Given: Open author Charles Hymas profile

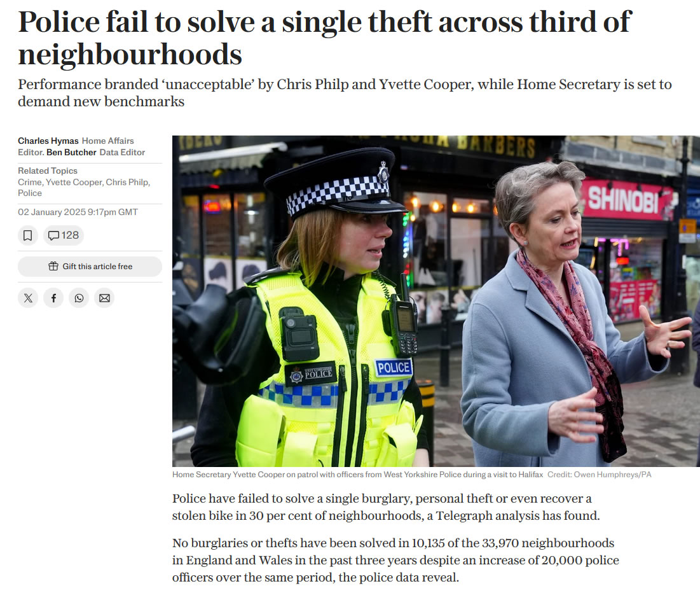Looking at the screenshot, I should pyautogui.click(x=48, y=141).
